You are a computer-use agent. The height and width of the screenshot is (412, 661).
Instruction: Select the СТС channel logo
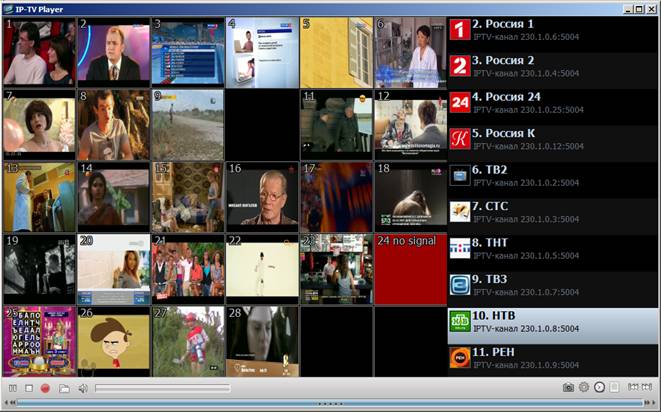pyautogui.click(x=459, y=212)
